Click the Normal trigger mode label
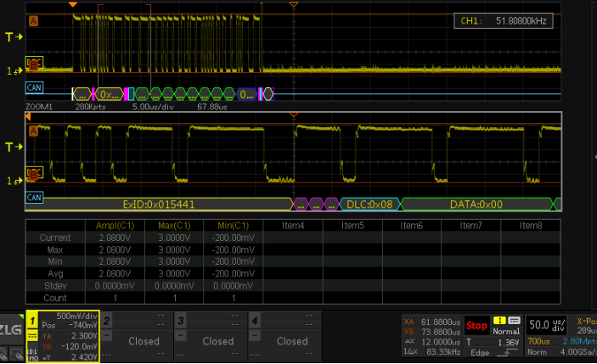This screenshot has height=364, width=597. click(x=506, y=331)
